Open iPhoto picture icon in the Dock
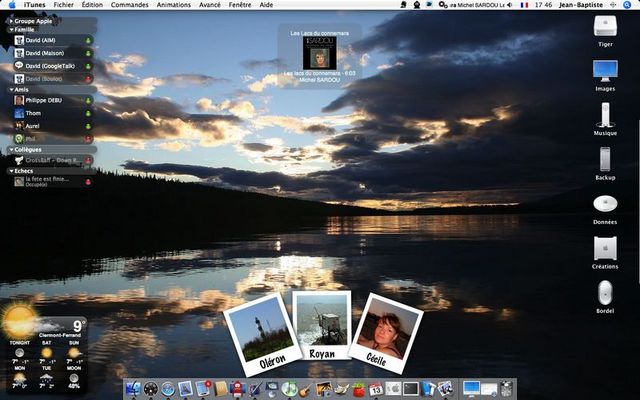 pyautogui.click(x=324, y=389)
